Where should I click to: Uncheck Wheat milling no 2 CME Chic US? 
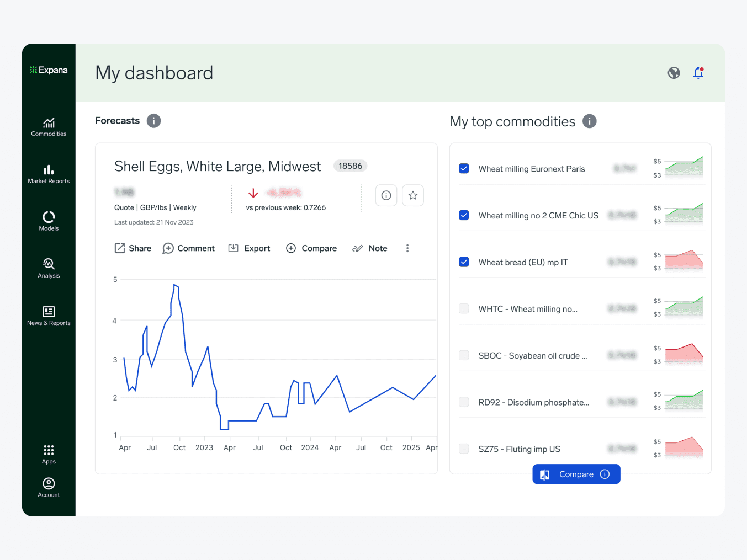464,215
